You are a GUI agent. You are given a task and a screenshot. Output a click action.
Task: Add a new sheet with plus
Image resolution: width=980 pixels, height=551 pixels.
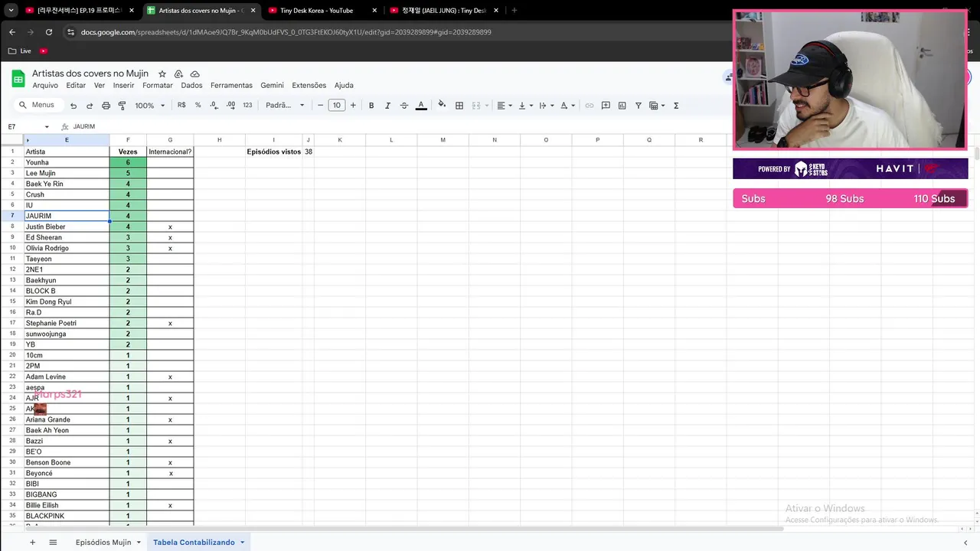pyautogui.click(x=32, y=542)
